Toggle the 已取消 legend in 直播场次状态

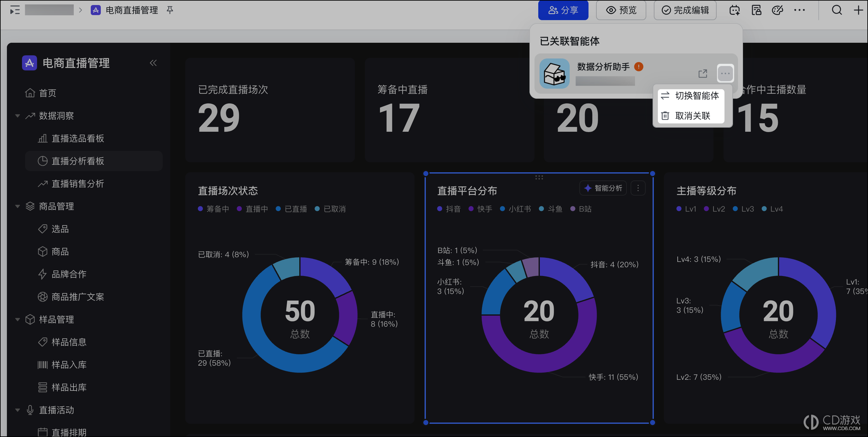[330, 209]
